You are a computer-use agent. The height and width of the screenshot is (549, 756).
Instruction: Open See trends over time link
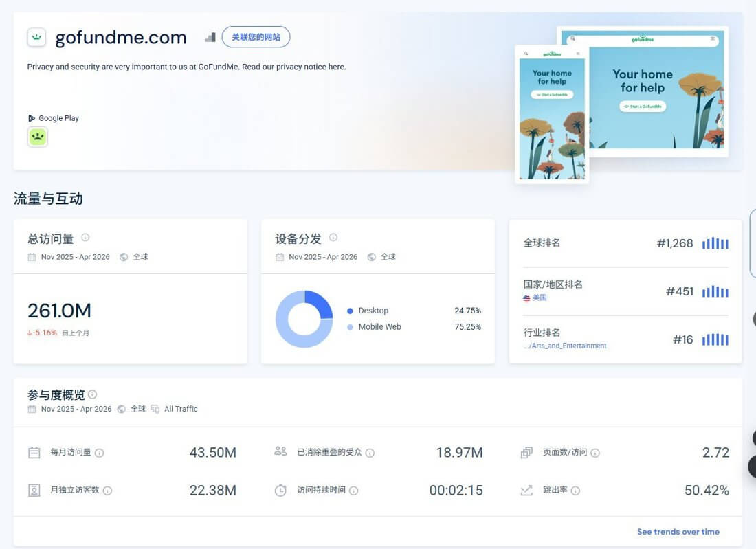coord(678,532)
